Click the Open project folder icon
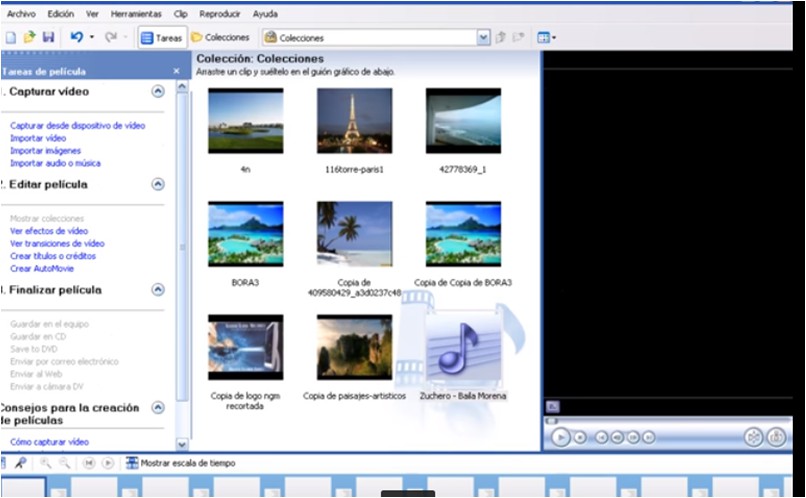Image resolution: width=806 pixels, height=498 pixels. pos(28,38)
